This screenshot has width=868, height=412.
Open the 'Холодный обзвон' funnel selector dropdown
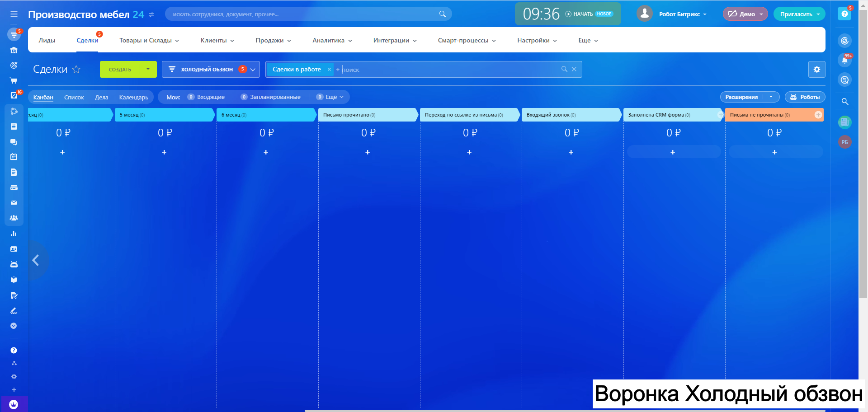(211, 69)
